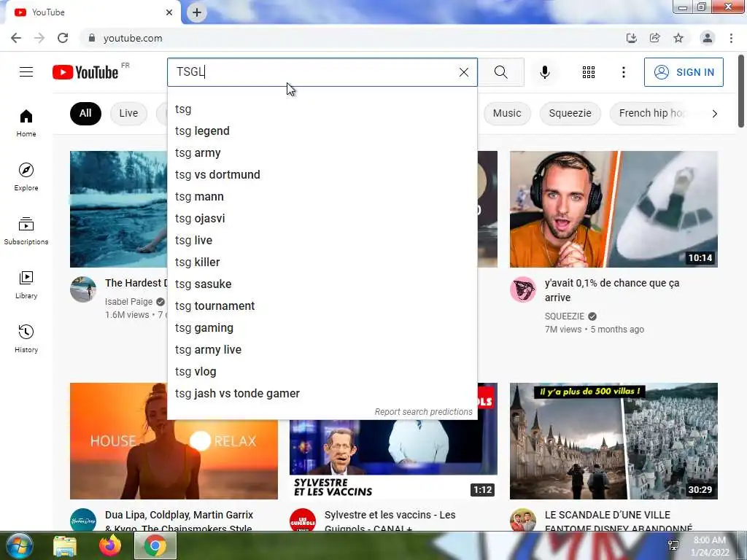Choose suggestion "tsg mann"

[x=322, y=197]
